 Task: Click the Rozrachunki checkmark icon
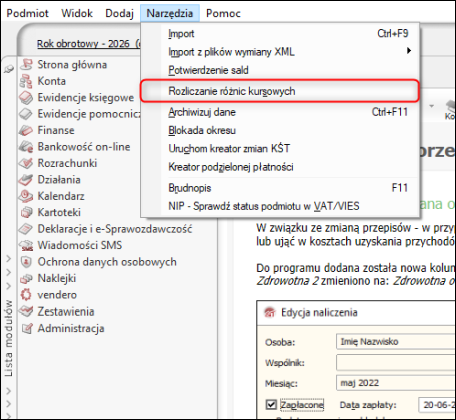26,163
